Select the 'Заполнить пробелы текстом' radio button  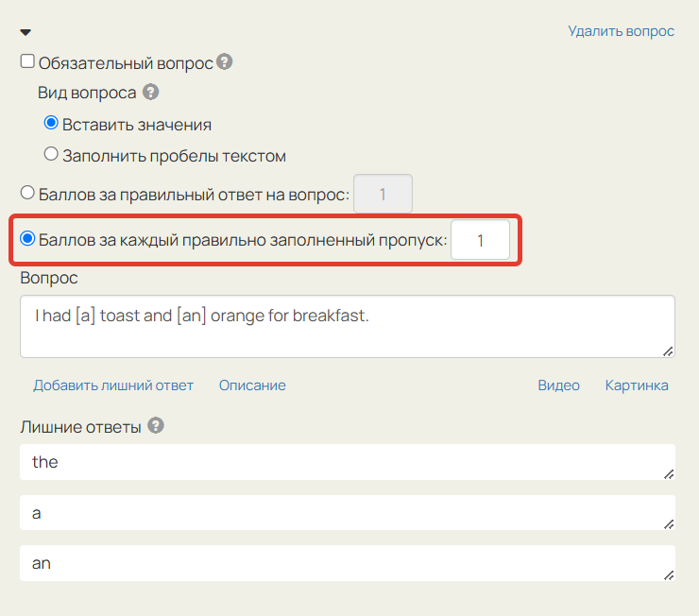point(51,154)
